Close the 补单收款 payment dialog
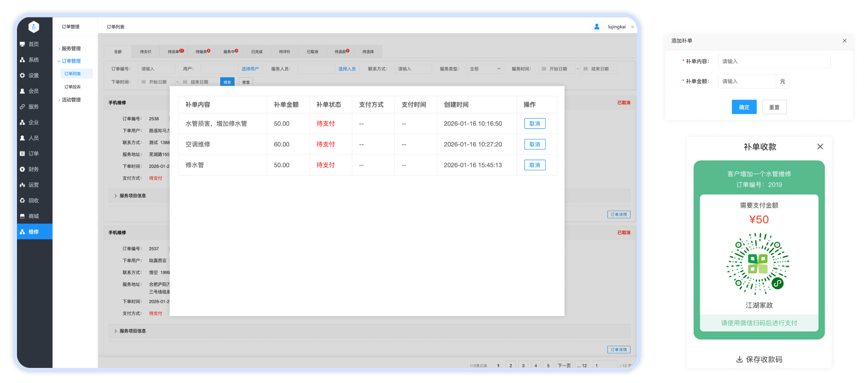The image size is (868, 383). click(820, 147)
